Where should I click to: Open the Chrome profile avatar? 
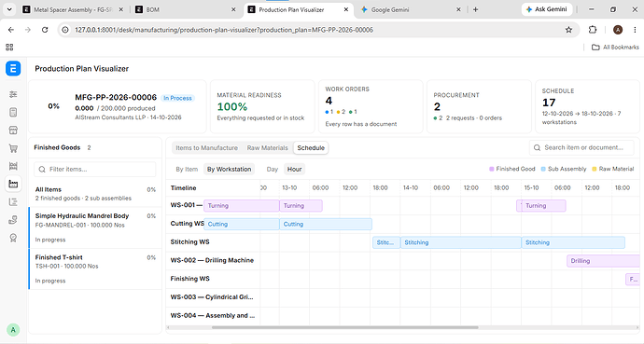617,30
